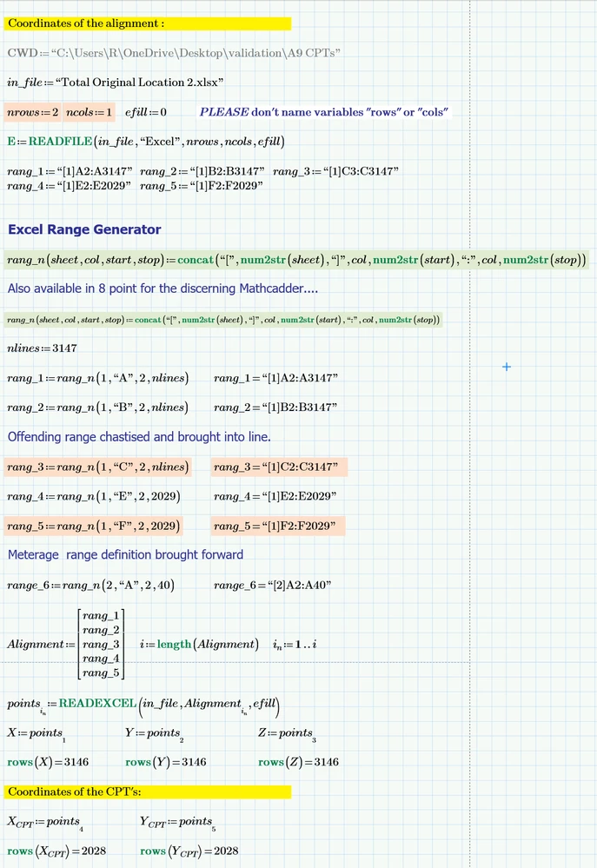Select the 'Meterage range definition brought forward' comment

125,554
